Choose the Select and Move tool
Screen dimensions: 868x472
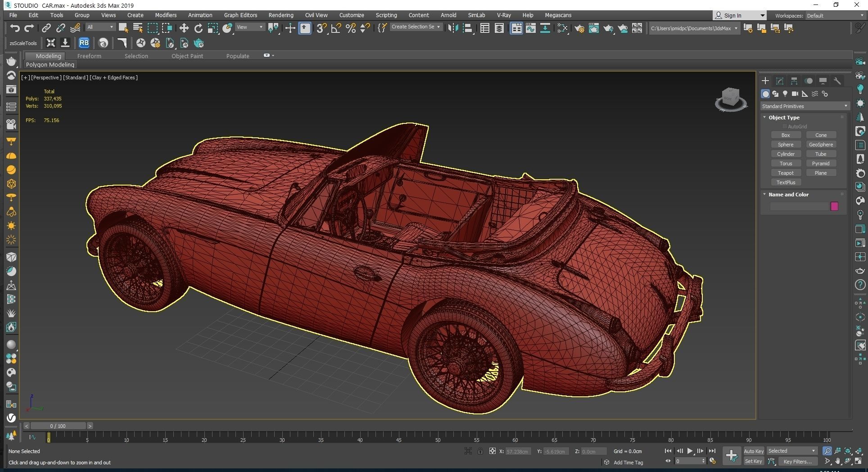click(184, 28)
